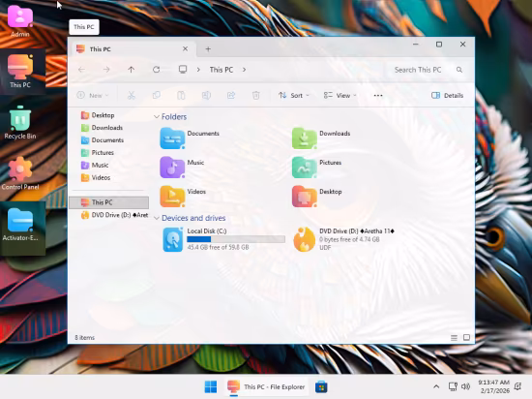Click the Search This PC field
The width and height of the screenshot is (532, 399).
pyautogui.click(x=426, y=70)
